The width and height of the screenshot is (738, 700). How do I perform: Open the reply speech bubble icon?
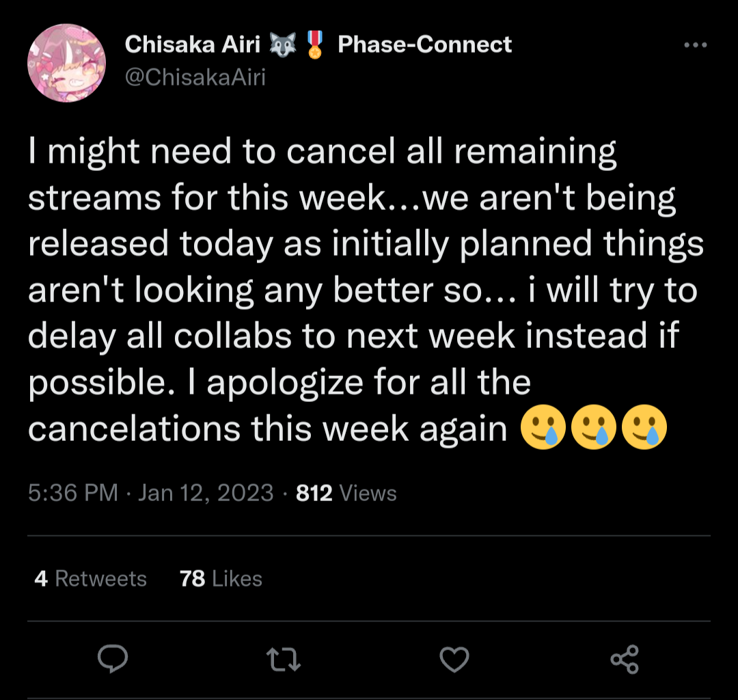click(x=113, y=658)
